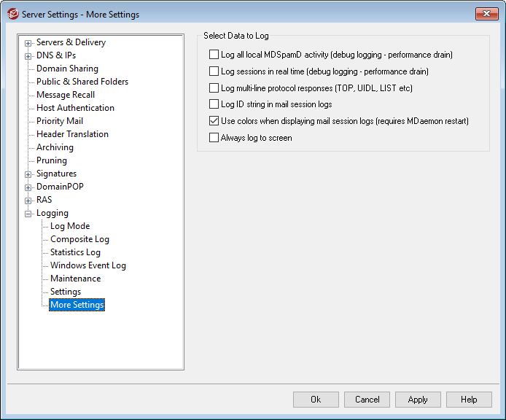506x420 pixels.
Task: Open Help for this dialog
Action: tap(469, 400)
